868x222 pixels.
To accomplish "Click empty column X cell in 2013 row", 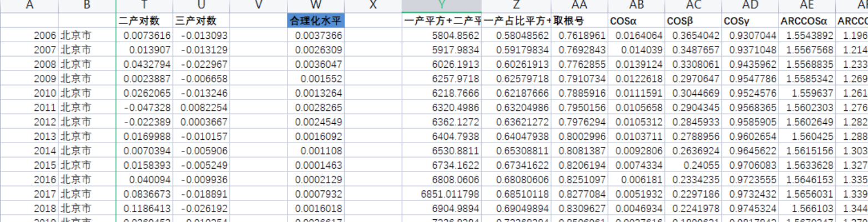I will (x=374, y=137).
